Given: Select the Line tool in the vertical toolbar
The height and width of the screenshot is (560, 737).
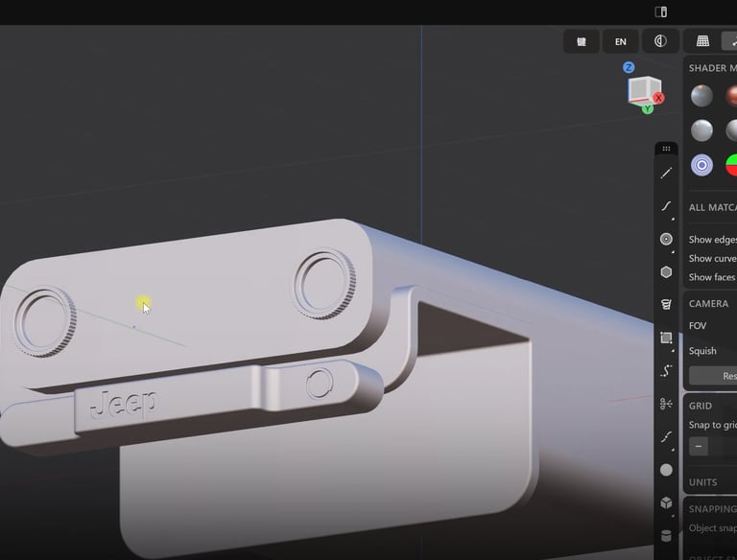Looking at the screenshot, I should click(x=666, y=174).
